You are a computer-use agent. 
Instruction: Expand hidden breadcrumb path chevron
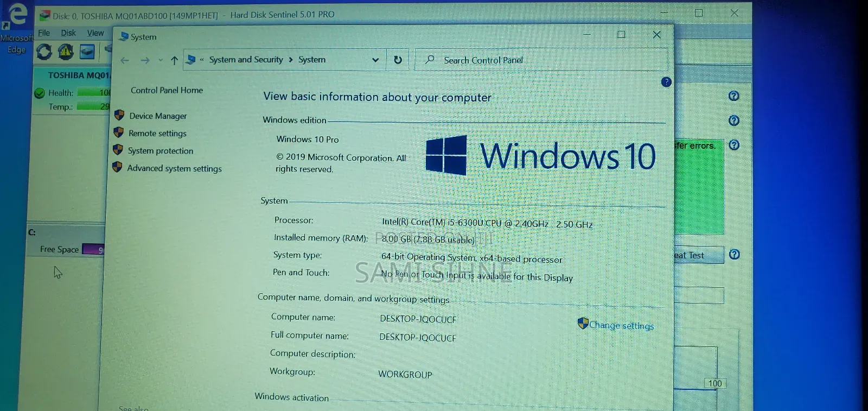[202, 60]
